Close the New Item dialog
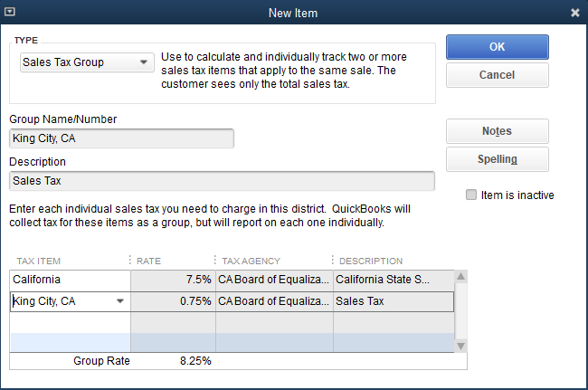 574,13
